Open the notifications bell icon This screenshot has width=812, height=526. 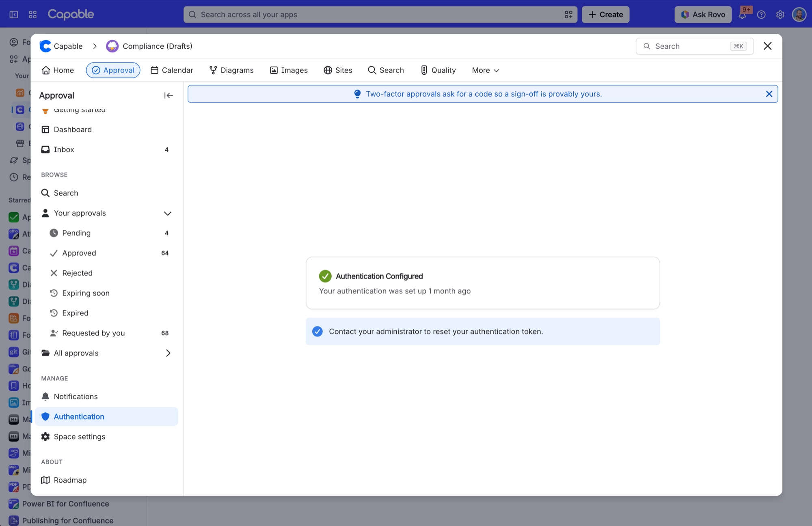742,15
